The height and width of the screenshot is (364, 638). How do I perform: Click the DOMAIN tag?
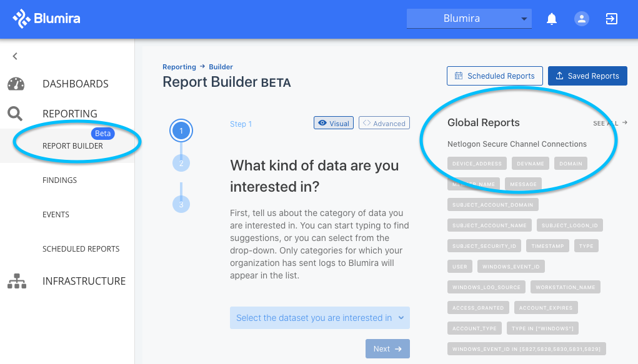pos(571,164)
